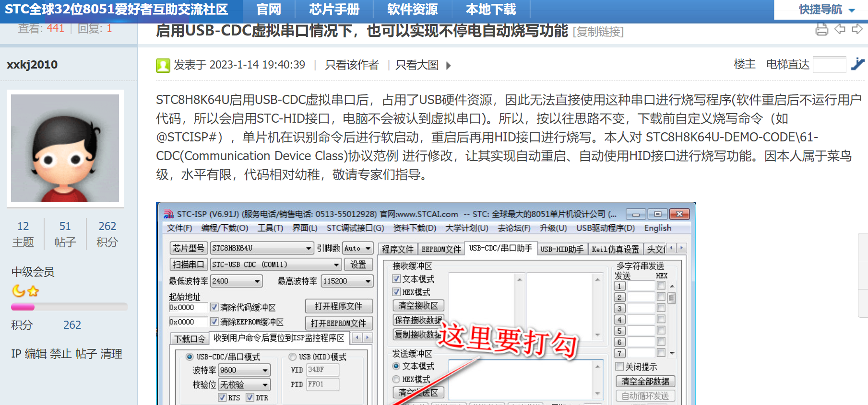Open the STC8H8K64U chip model dropdown
This screenshot has width=868, height=405.
[262, 248]
